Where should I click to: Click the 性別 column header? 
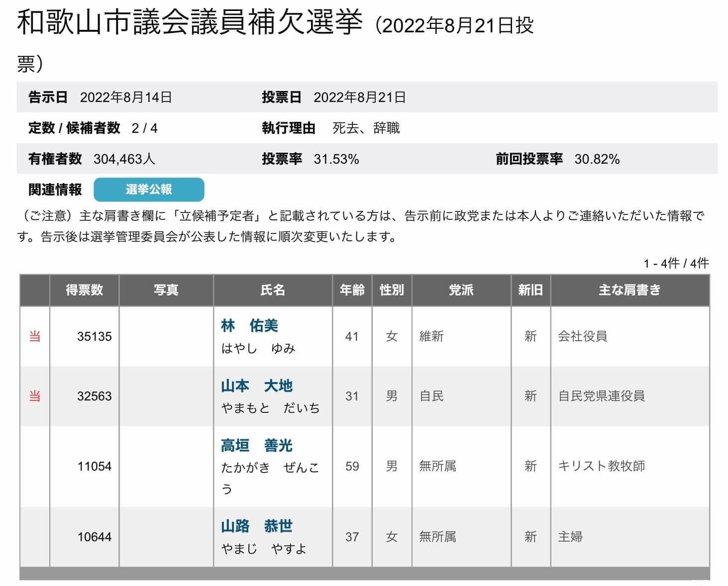(392, 290)
